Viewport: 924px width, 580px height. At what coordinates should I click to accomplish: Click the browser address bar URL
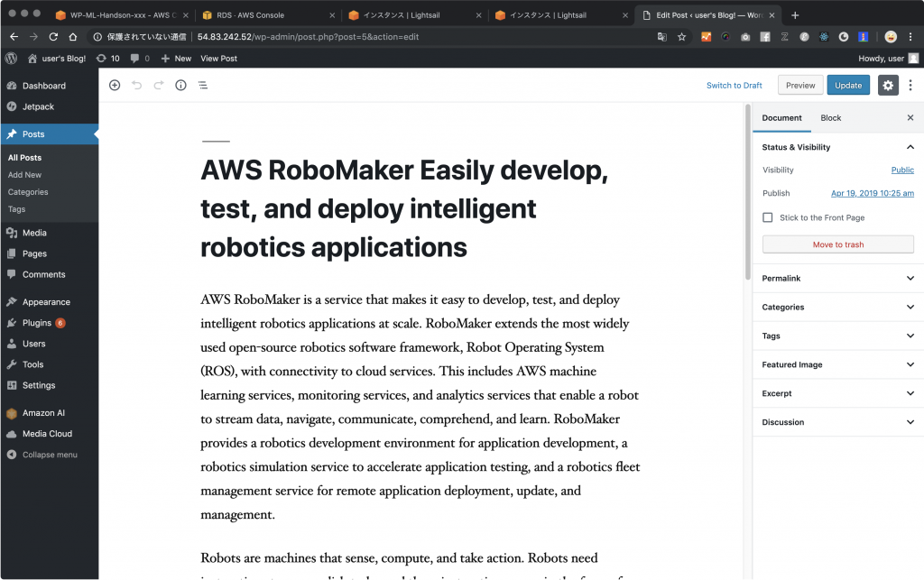[x=309, y=36]
